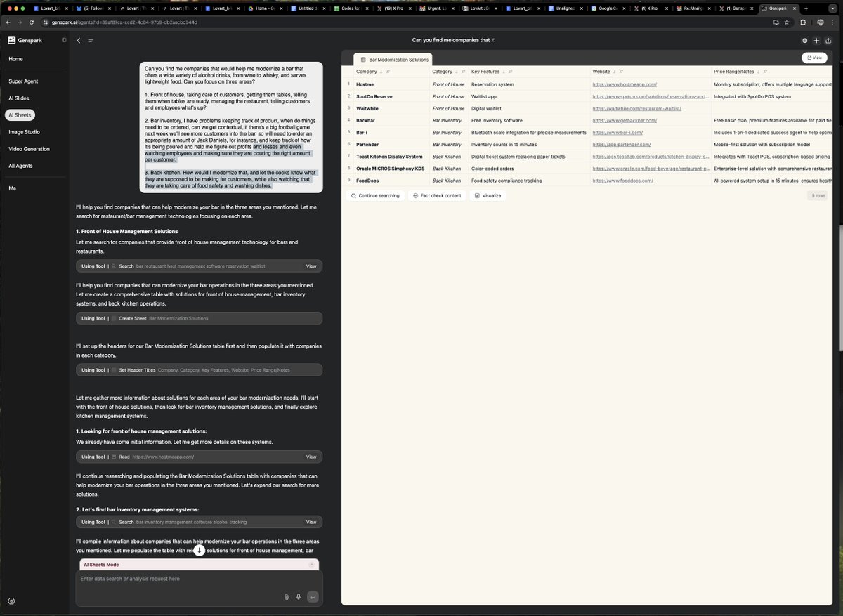Sort the Key Features column
Screen dimensions: 843x616
pos(504,72)
